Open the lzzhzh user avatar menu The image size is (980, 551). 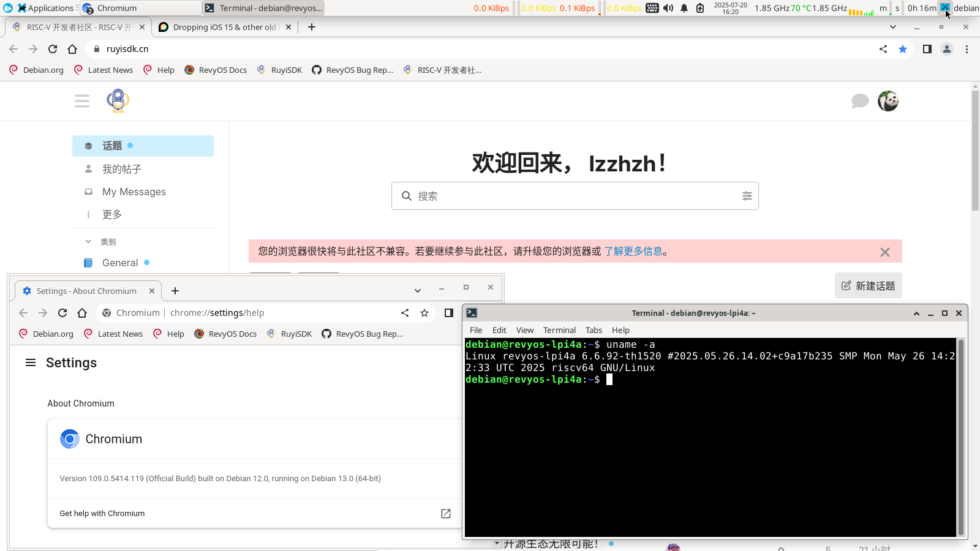coord(888,101)
